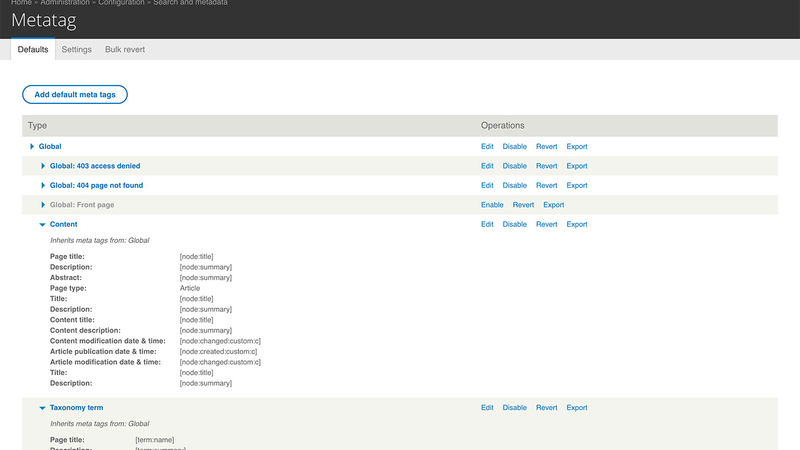Edit the Global defaults

click(x=487, y=146)
